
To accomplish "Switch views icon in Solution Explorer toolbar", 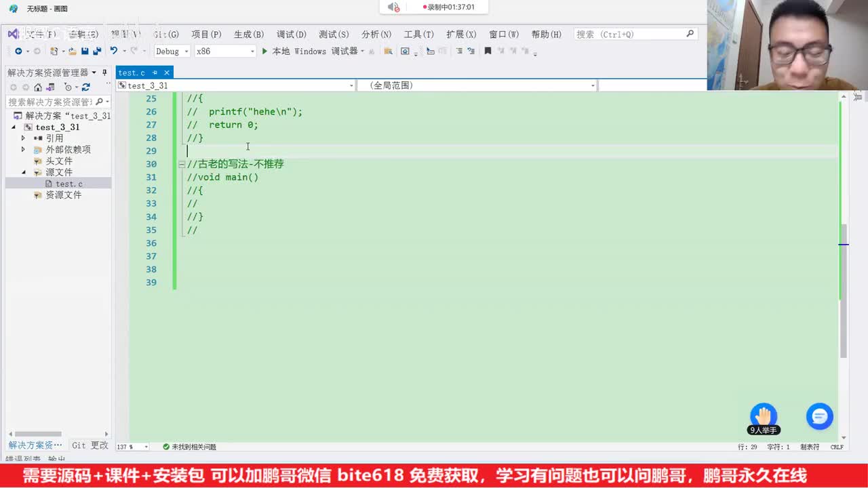I will pos(50,87).
